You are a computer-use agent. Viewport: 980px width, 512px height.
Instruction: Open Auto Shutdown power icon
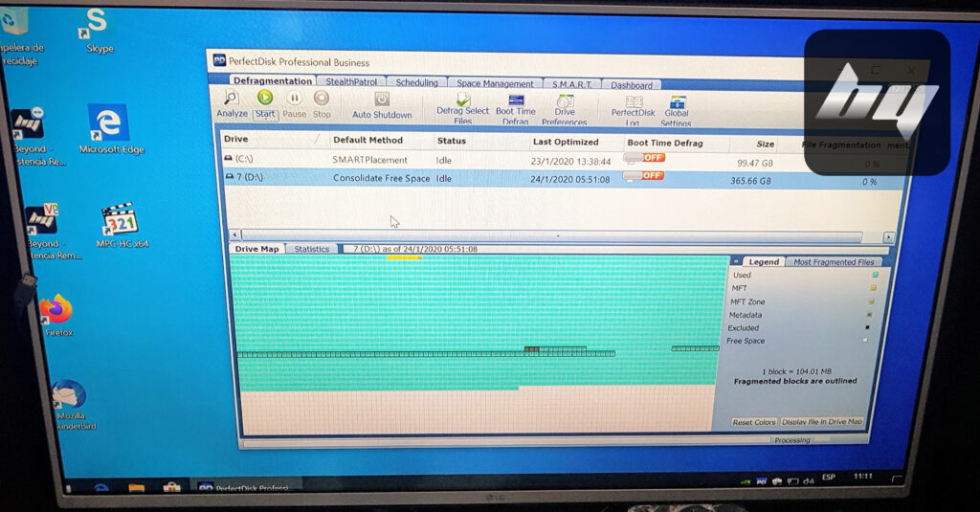tap(382, 100)
